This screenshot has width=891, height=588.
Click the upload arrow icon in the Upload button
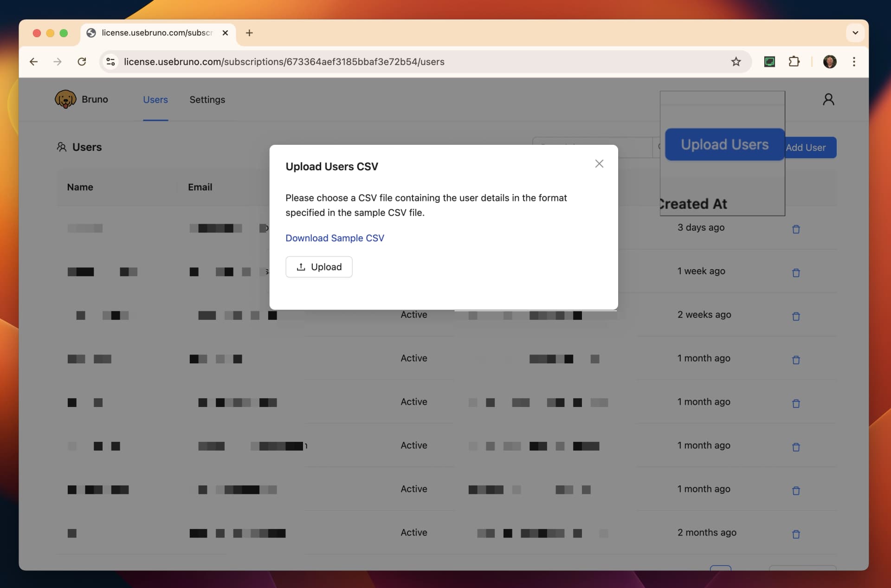[301, 267]
